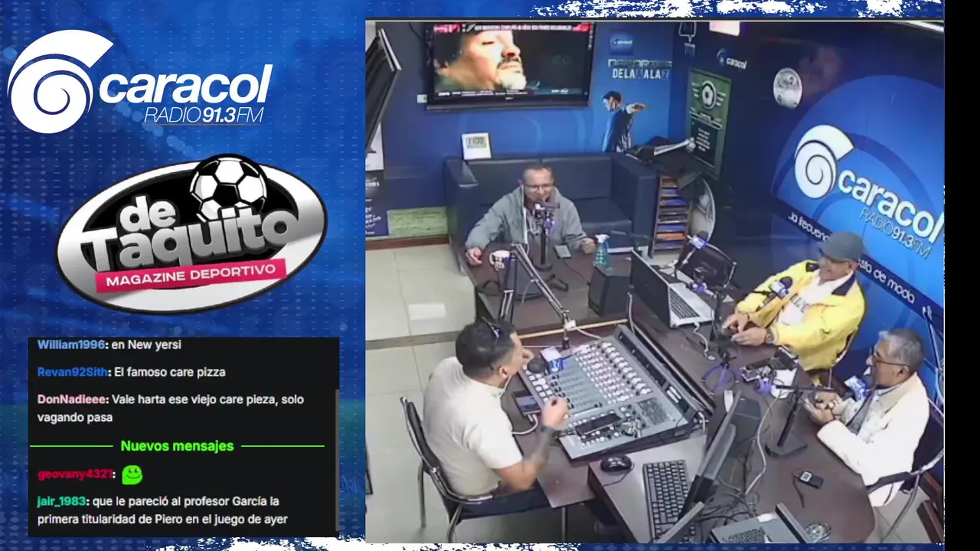Image resolution: width=980 pixels, height=551 pixels.
Task: Click username DonNadieee in chat
Action: click(x=73, y=399)
